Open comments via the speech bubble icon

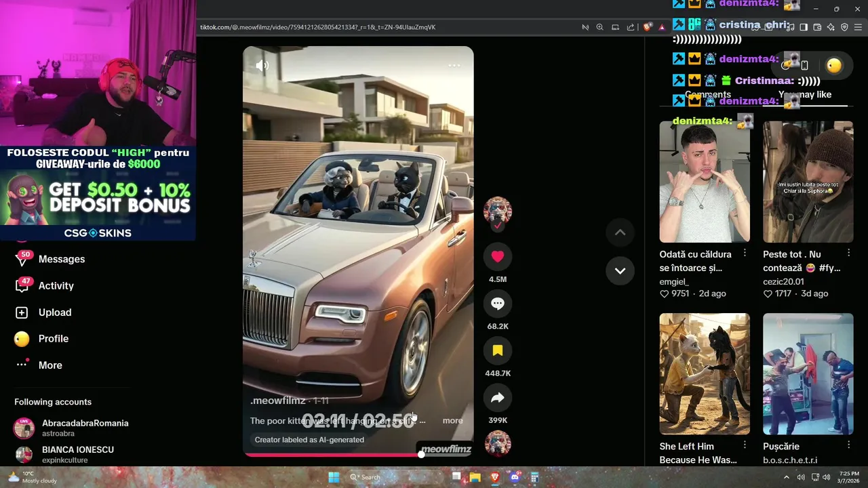(498, 304)
